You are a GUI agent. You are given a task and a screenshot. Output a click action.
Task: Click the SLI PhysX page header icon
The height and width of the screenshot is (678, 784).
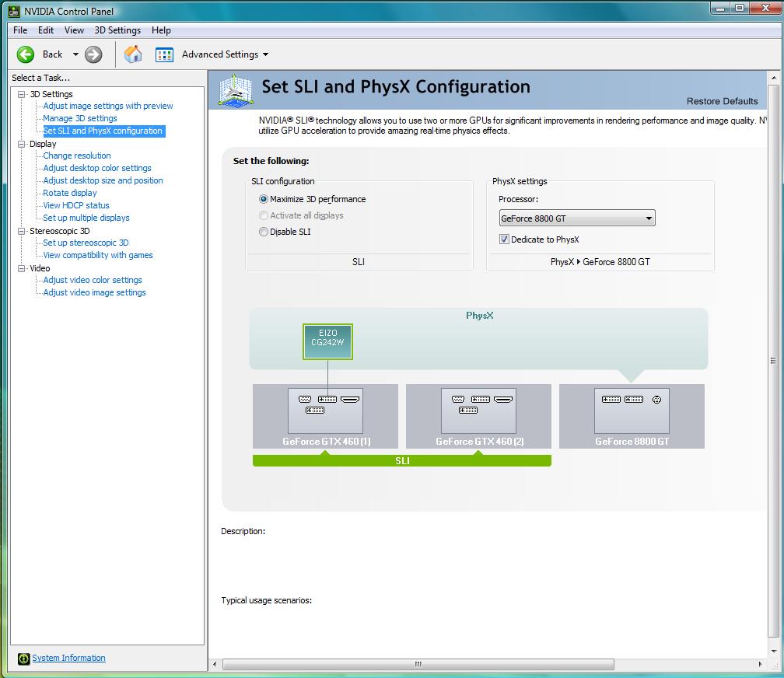click(236, 90)
